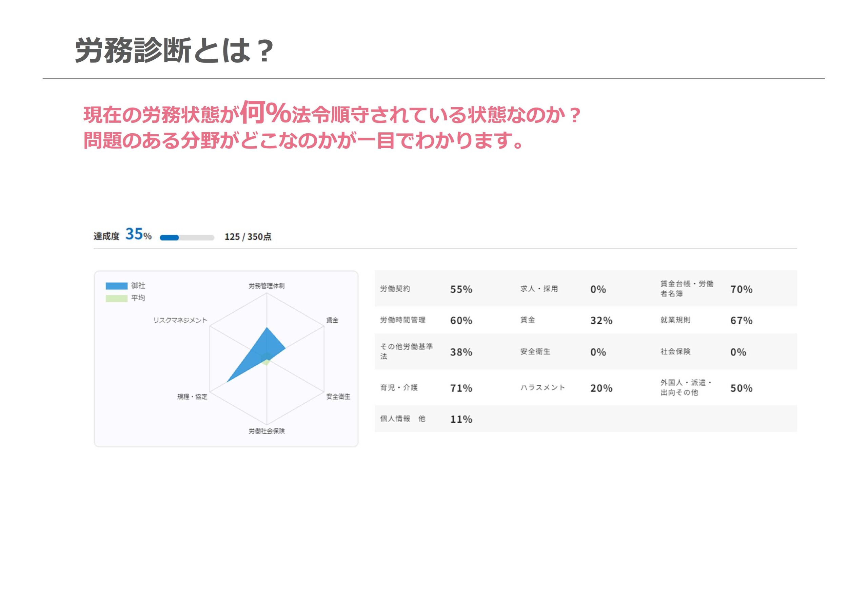The height and width of the screenshot is (614, 868).
Task: Click the 0% value for 安全衛生
Action: [598, 352]
